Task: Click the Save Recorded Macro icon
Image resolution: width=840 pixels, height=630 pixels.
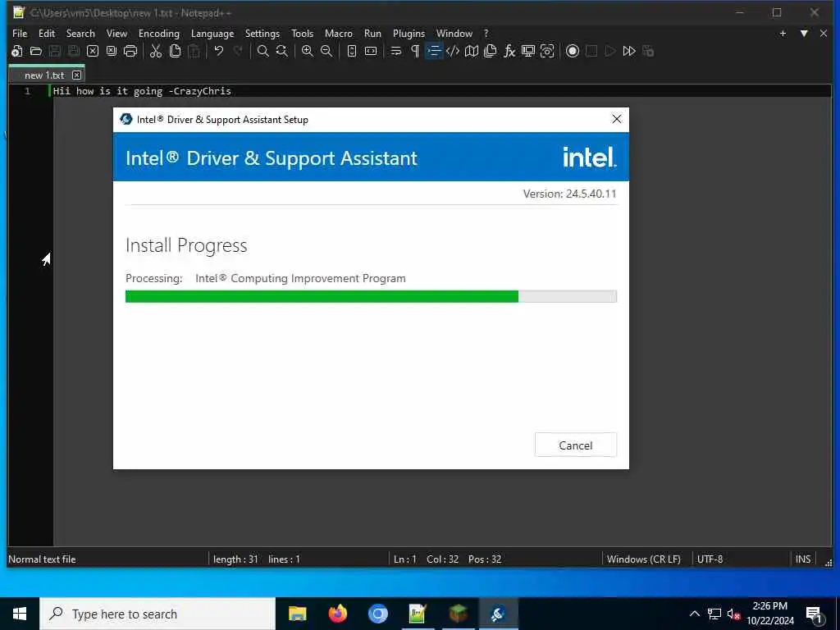Action: [648, 52]
